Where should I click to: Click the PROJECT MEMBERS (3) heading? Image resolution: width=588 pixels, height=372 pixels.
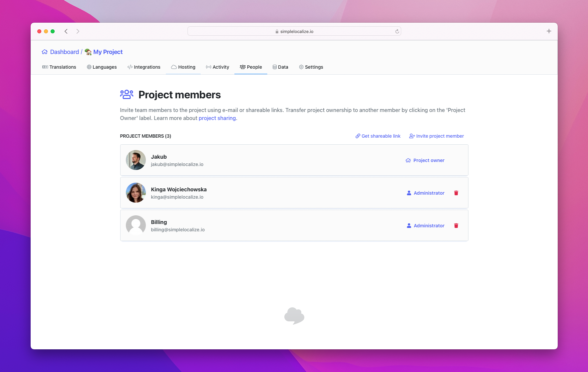click(x=146, y=136)
